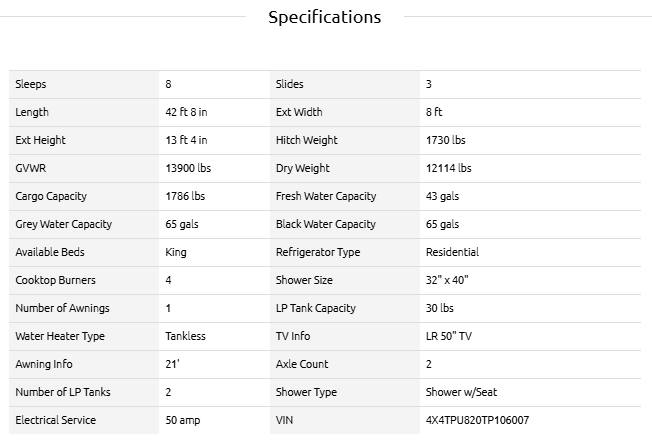652x442 pixels.
Task: Select the Available Beds value King
Action: coord(176,252)
